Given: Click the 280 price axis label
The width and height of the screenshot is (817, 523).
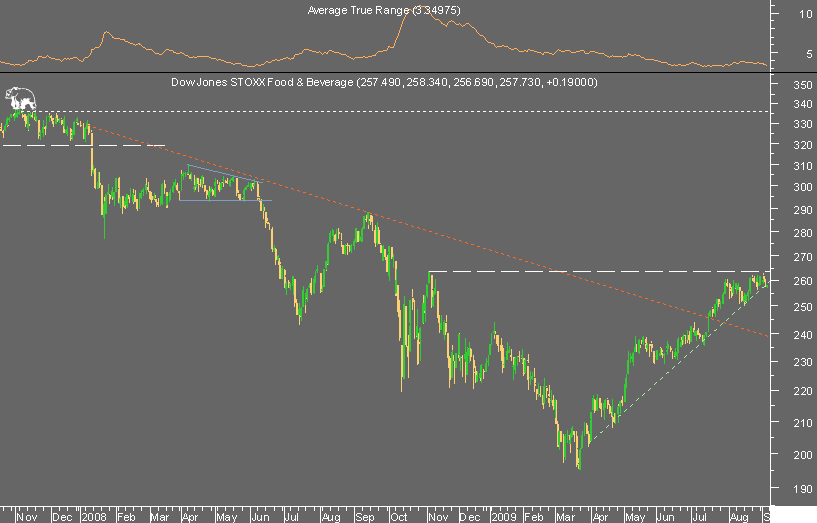Looking at the screenshot, I should (x=803, y=233).
